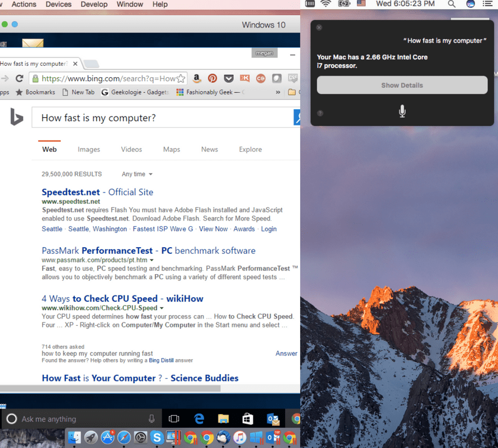Switch to the Maps tab on Bing
The height and width of the screenshot is (448, 498).
171,150
